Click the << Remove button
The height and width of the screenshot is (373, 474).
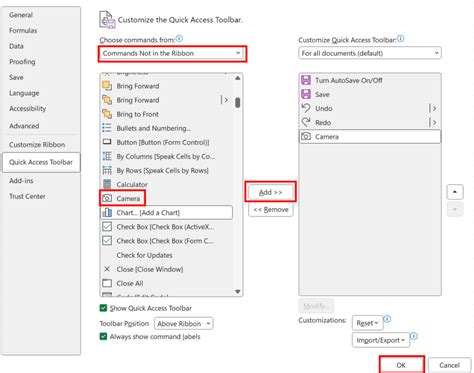tap(271, 210)
